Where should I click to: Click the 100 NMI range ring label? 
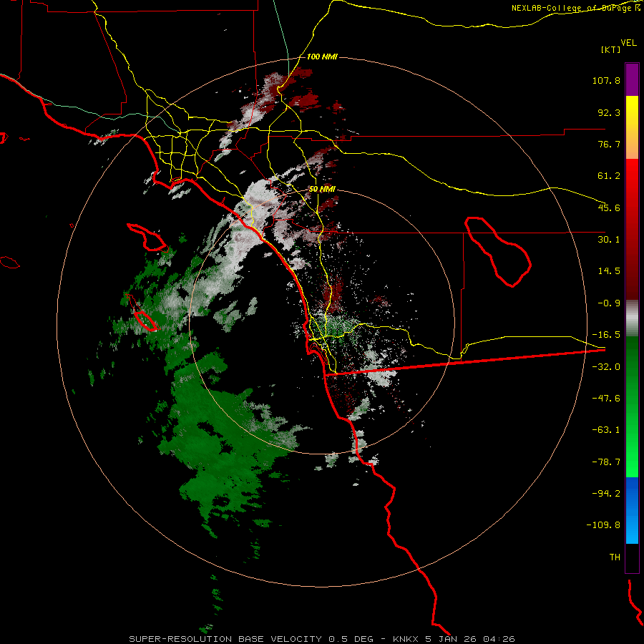click(322, 57)
